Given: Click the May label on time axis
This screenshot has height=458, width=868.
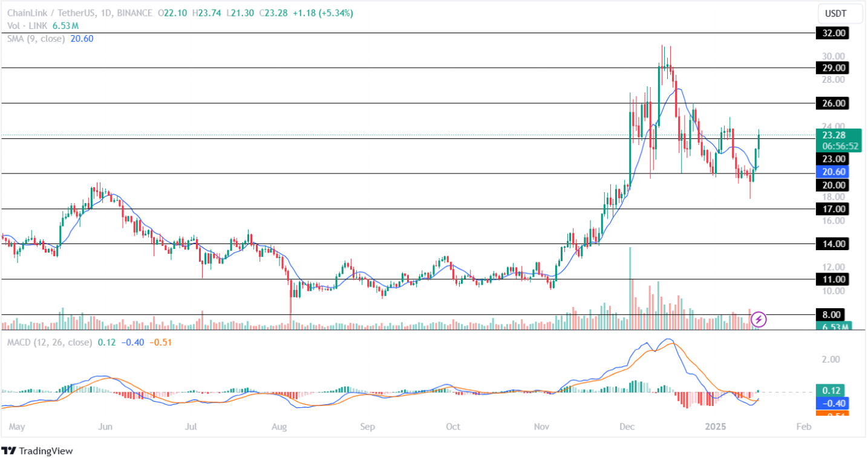Looking at the screenshot, I should pos(17,427).
